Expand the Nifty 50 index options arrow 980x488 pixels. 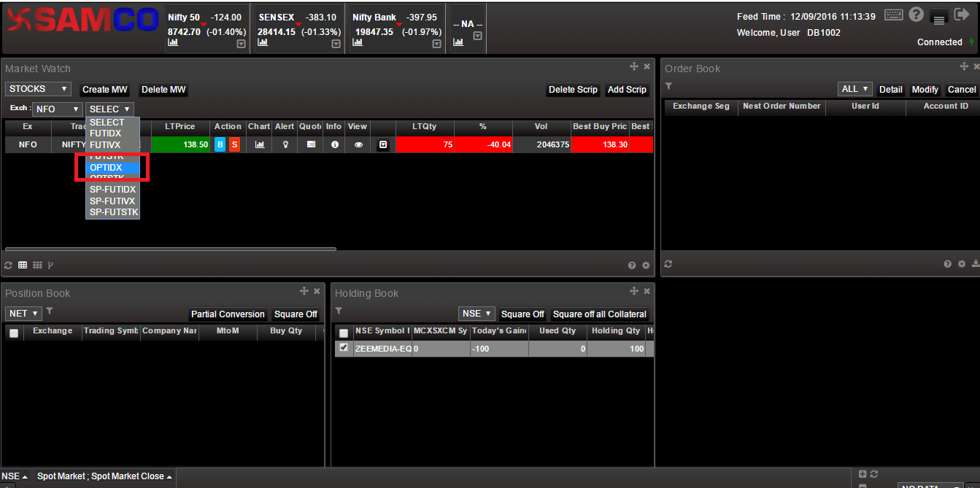241,44
